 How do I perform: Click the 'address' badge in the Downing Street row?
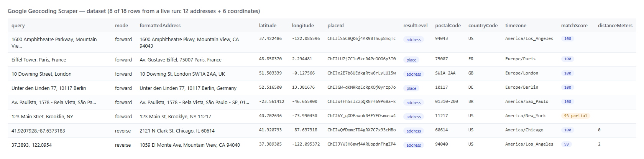click(414, 74)
